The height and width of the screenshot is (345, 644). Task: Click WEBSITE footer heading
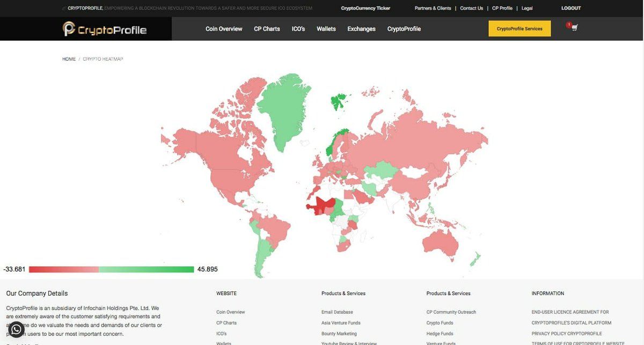226,293
